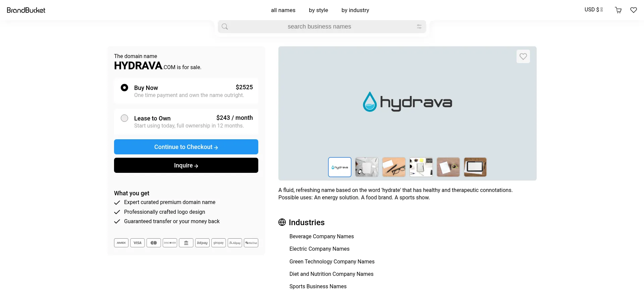Select the grey fabric mockup thumbnail
This screenshot has height=298, width=644.
[x=367, y=167]
